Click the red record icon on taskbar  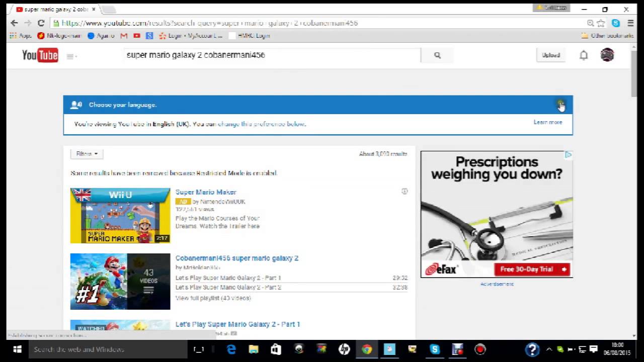click(x=480, y=349)
